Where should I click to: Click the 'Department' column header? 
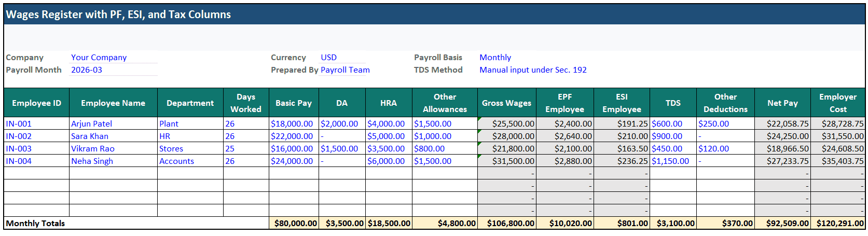[190, 103]
